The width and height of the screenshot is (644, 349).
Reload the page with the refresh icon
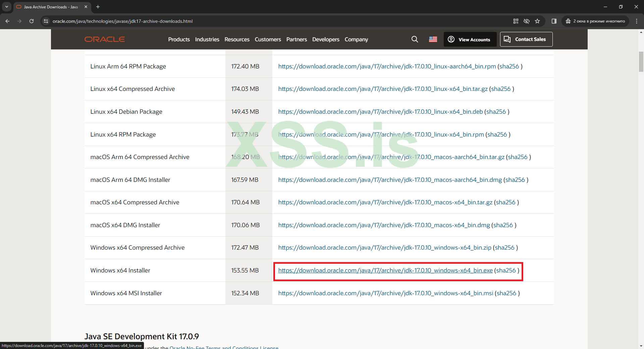(32, 21)
